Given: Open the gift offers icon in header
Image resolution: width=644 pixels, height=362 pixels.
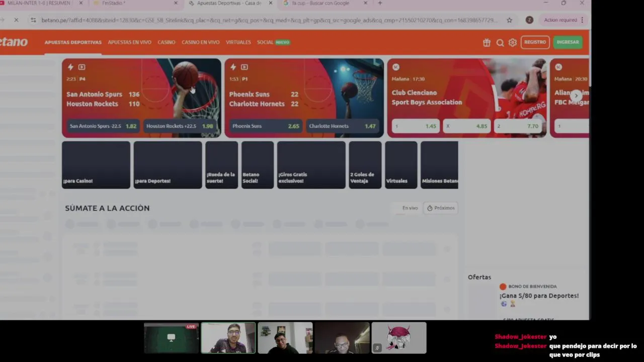Looking at the screenshot, I should 487,43.
